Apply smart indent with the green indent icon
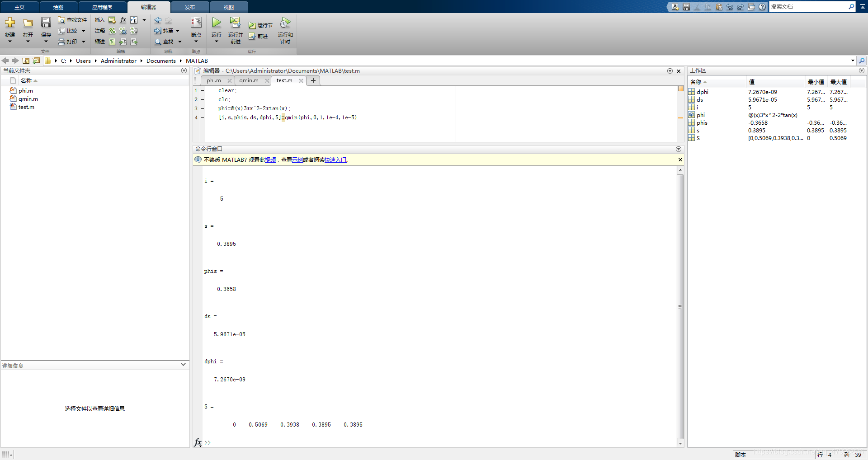Image resolution: width=868 pixels, height=460 pixels. coord(112,42)
